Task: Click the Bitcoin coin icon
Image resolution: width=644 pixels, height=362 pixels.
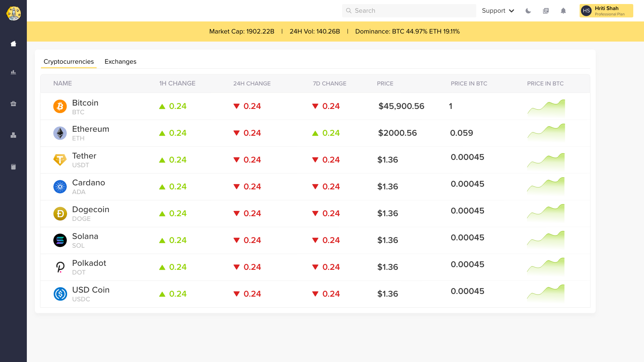Action: (60, 106)
